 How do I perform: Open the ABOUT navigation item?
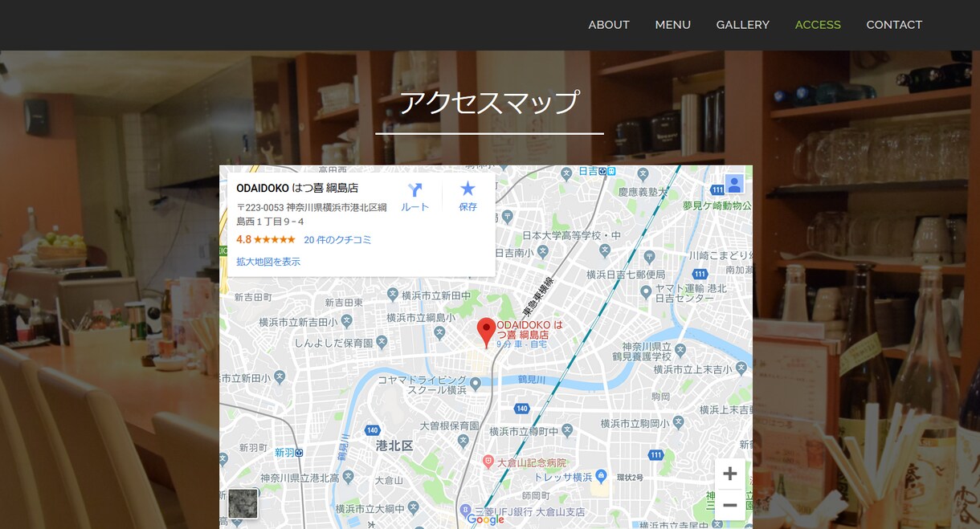click(608, 25)
